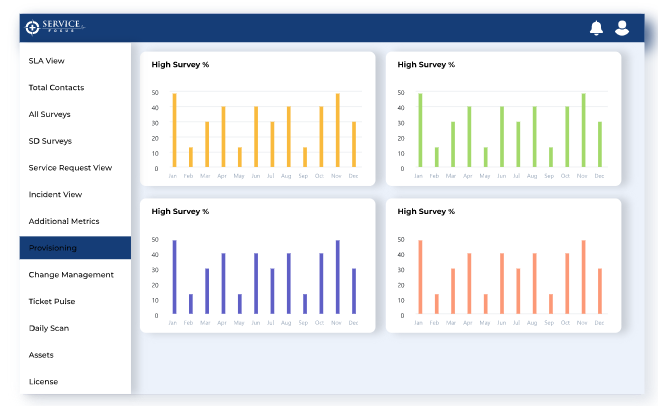Image resolution: width=660 pixels, height=406 pixels.
Task: Select Service Request View
Action: 70,168
